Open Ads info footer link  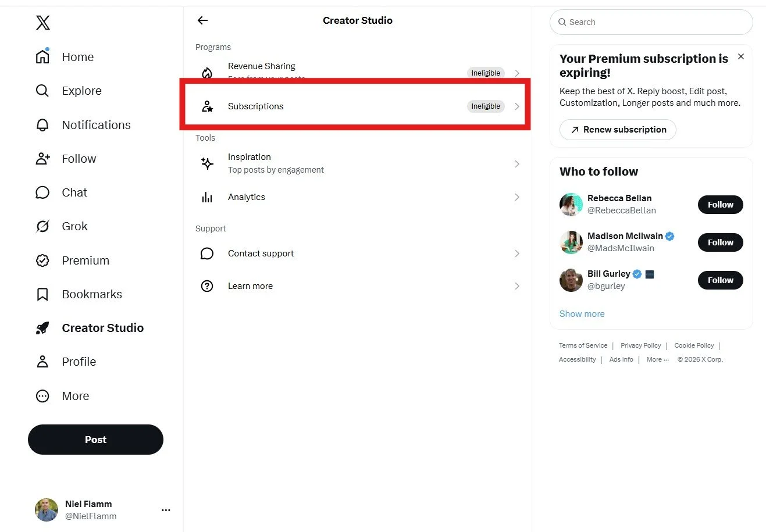621,359
